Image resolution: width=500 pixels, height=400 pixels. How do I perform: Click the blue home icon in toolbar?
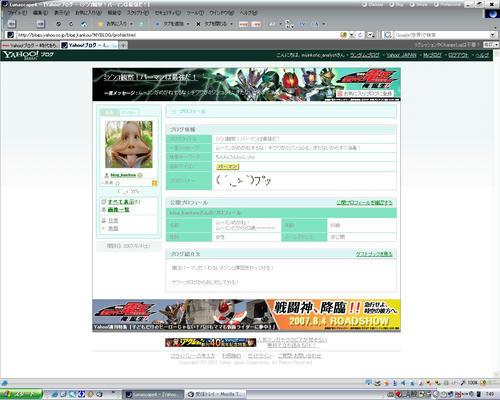(84, 24)
